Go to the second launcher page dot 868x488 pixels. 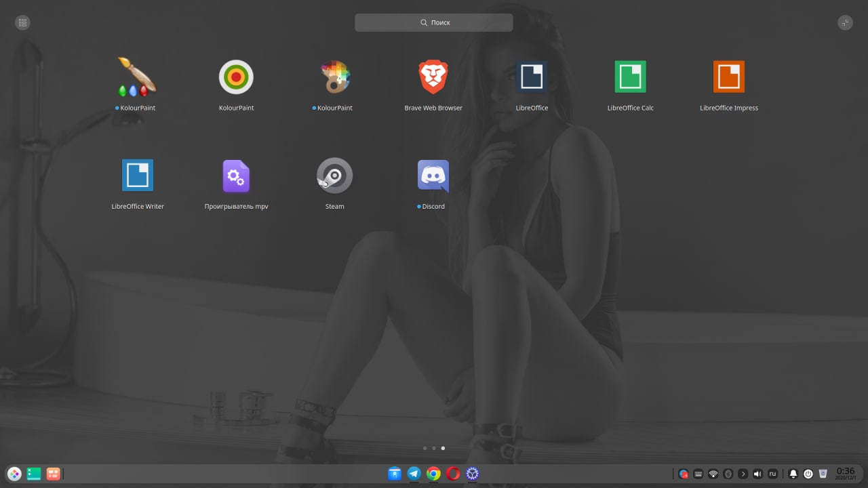pyautogui.click(x=434, y=448)
